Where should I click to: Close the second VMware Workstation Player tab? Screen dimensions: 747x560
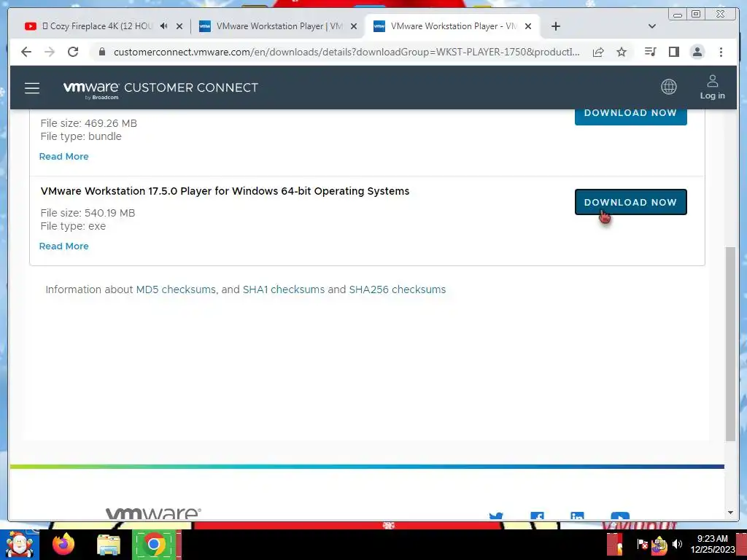coord(354,27)
